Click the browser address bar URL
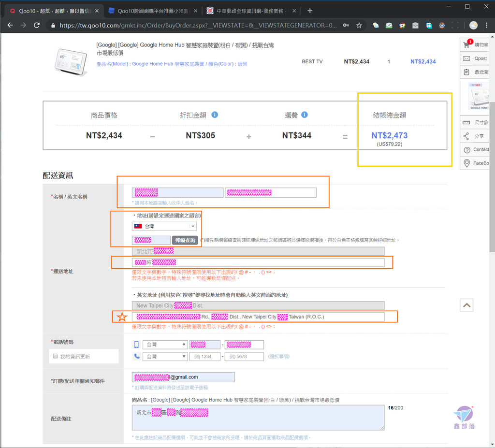The image size is (495, 448). tap(198, 25)
